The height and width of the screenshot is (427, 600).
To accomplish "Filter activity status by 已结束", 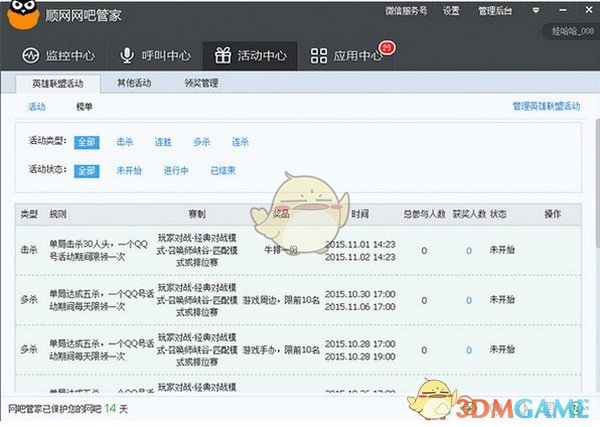I will point(223,171).
